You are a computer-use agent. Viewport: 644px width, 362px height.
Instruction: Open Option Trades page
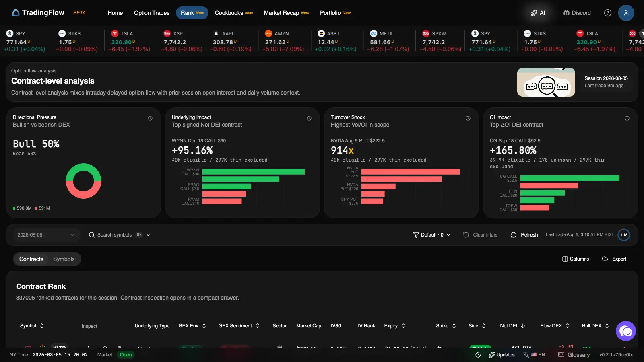[x=152, y=13]
